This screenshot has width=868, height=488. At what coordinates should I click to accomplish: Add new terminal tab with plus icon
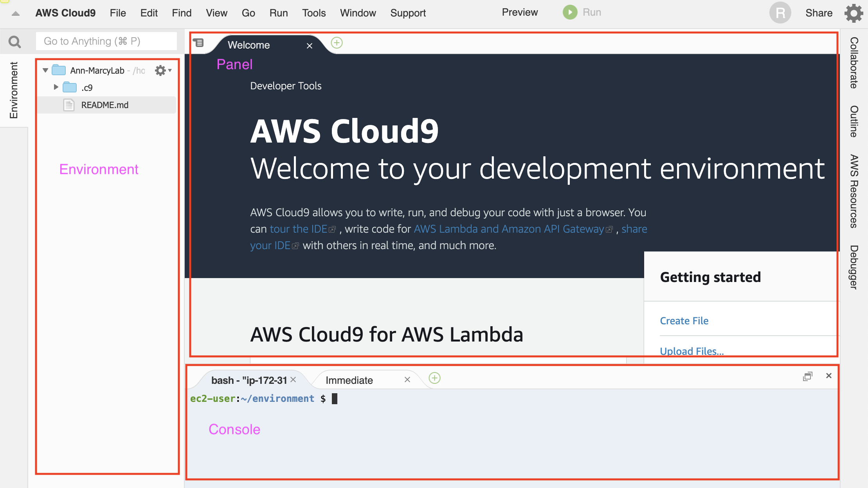[x=434, y=378]
